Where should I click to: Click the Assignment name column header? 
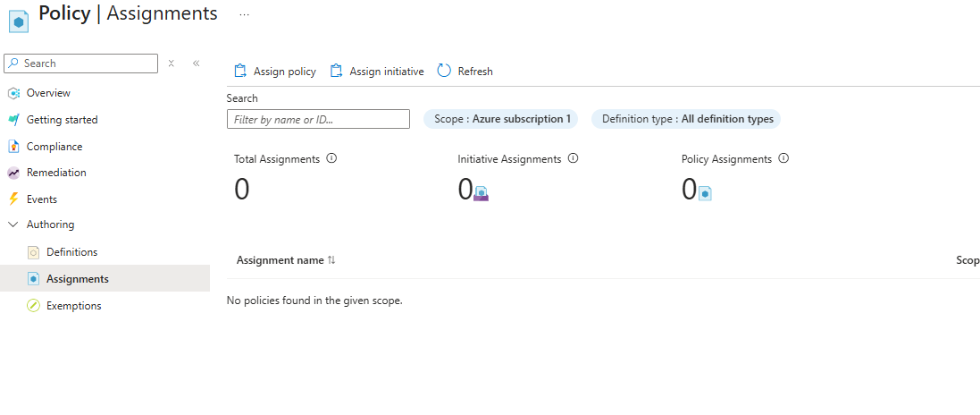(x=280, y=259)
